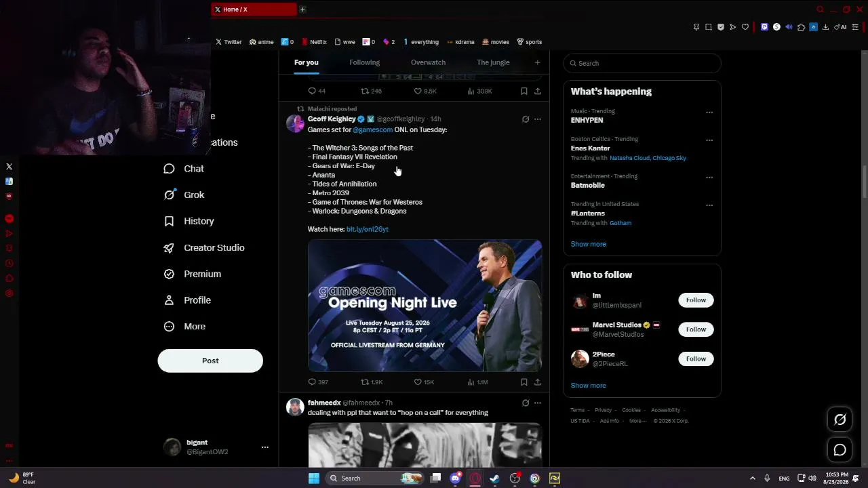Screen dimensions: 868x488
Task: View analytics of Geoff Keighley's post
Action: click(477, 382)
